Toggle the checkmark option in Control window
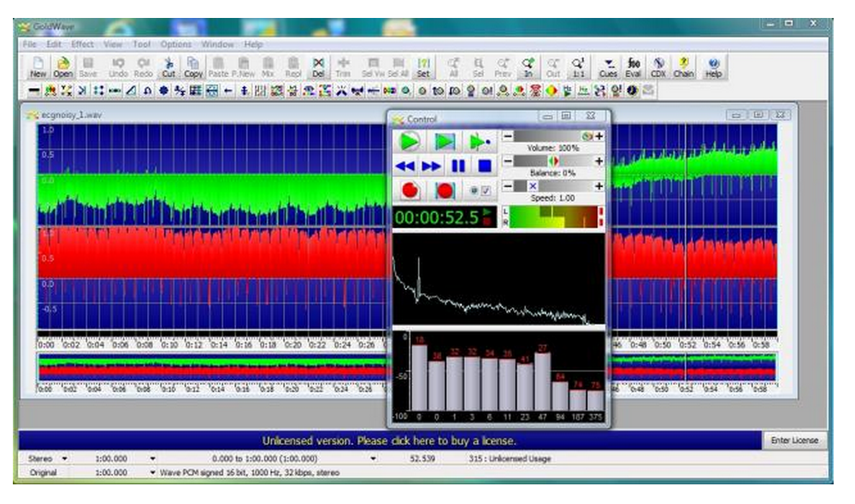Viewport: 855px width, 504px height. pos(486,190)
